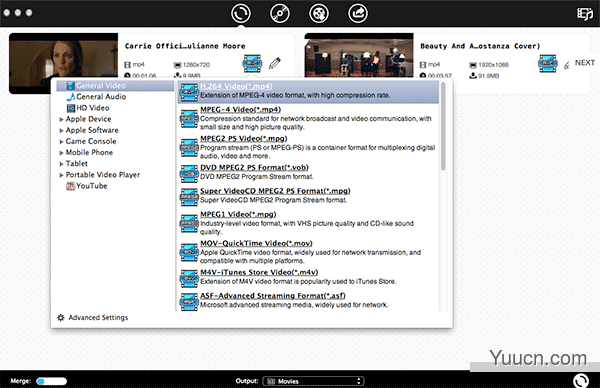Click the M4V-iTunes Store Video format icon
600x388 pixels.
[x=189, y=278]
